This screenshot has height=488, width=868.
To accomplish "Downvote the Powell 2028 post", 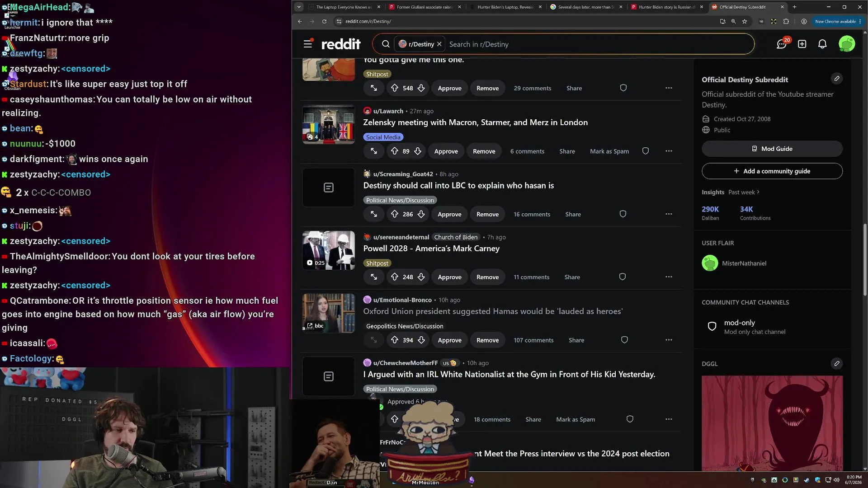I will (421, 277).
